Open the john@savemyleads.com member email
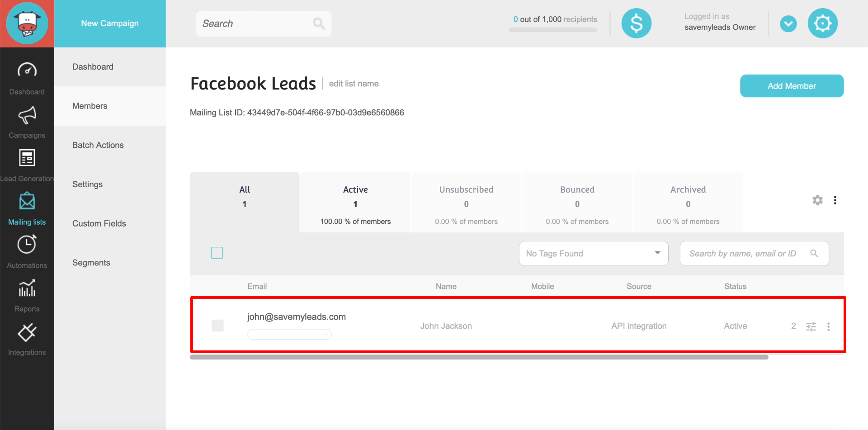 (x=297, y=317)
